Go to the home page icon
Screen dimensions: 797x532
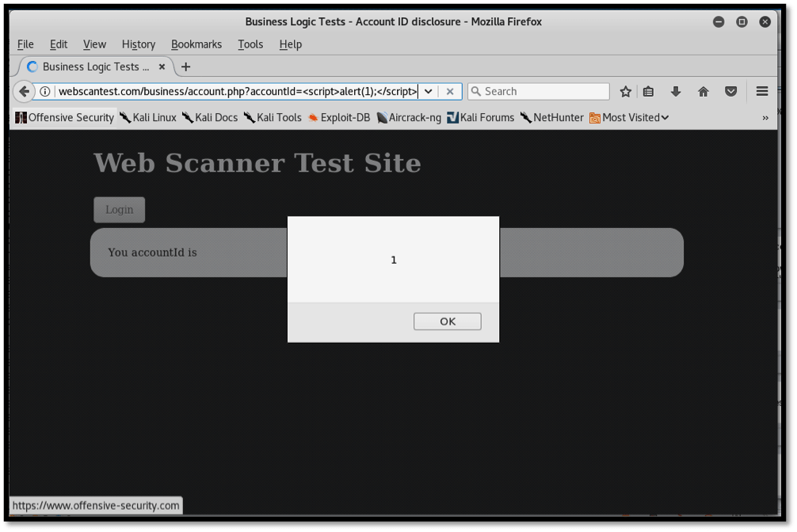pos(703,91)
